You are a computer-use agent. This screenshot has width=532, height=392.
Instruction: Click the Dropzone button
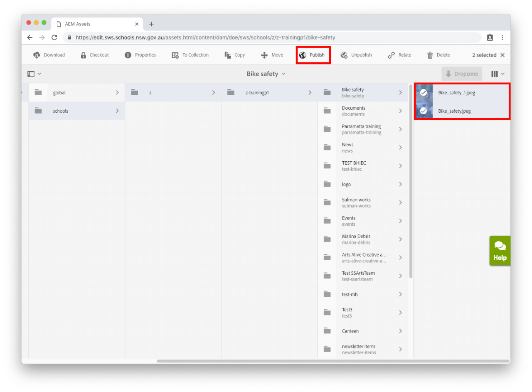point(462,74)
